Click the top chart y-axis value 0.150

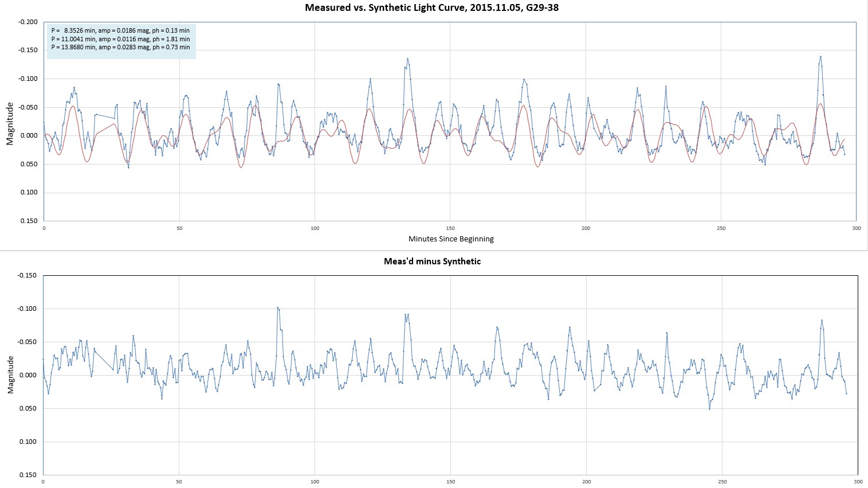coord(29,221)
